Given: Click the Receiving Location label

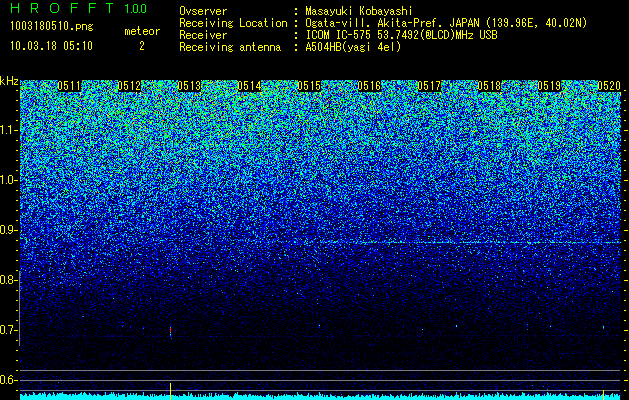Looking at the screenshot, I should point(233,23).
